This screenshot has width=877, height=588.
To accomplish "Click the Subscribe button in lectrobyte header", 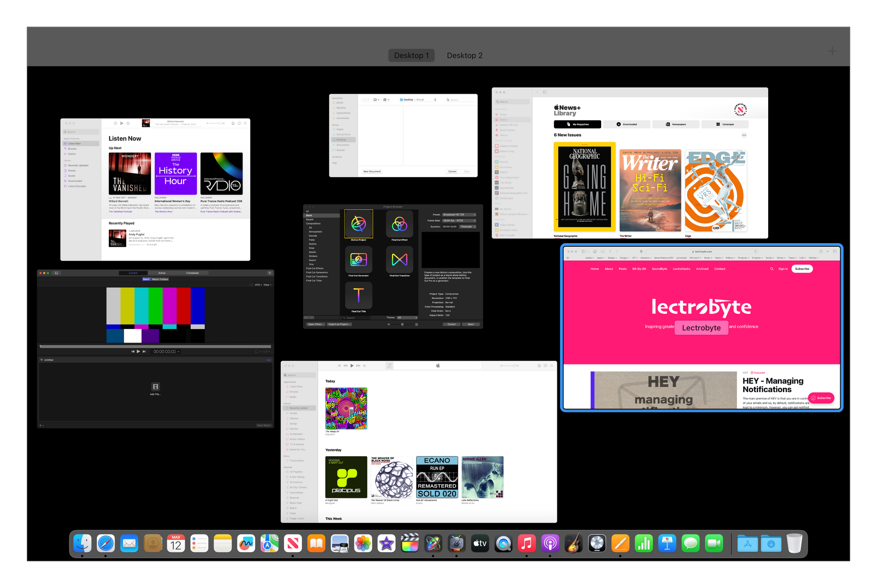I will 802,269.
